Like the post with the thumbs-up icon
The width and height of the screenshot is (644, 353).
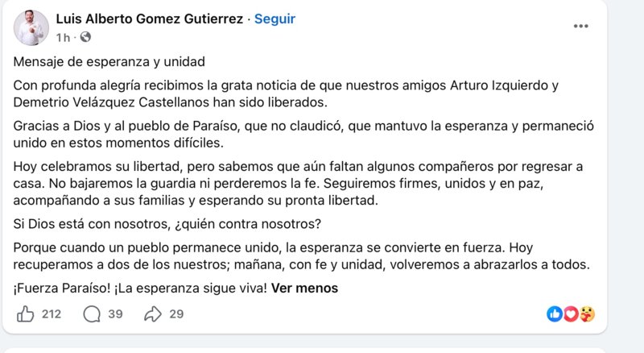point(25,314)
